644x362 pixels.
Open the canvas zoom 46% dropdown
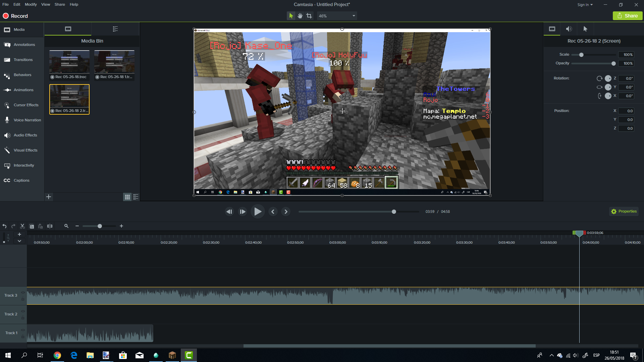click(337, 16)
